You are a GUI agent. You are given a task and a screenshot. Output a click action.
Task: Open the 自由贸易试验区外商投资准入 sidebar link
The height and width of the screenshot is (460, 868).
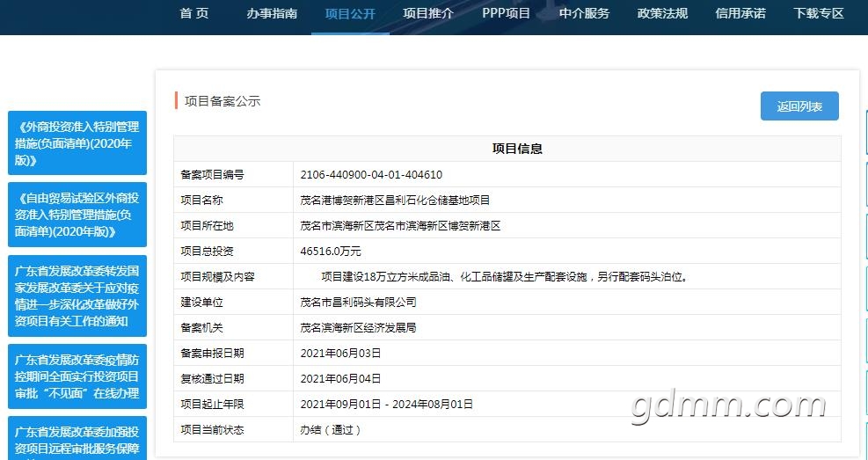click(x=77, y=215)
